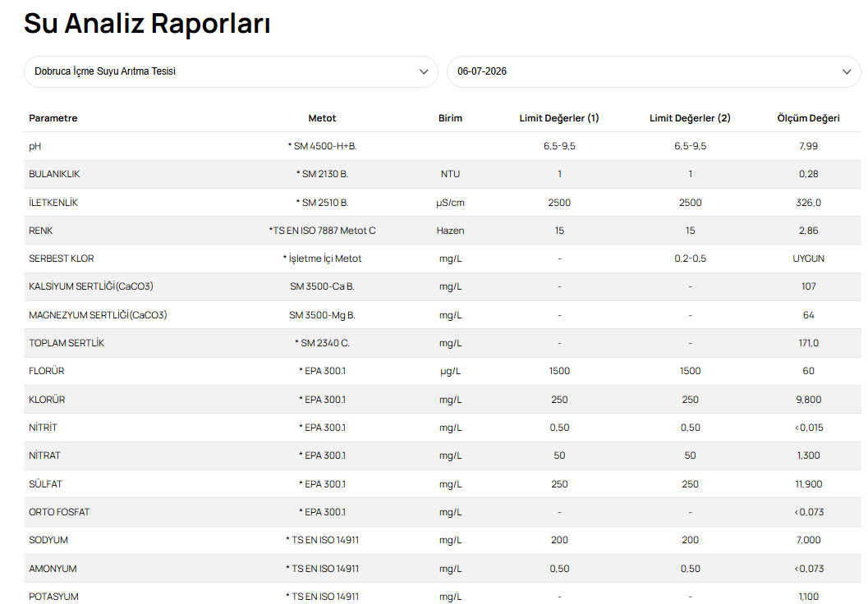The height and width of the screenshot is (604, 868).
Task: Select the BULANIKLIK row
Action: [x=443, y=174]
